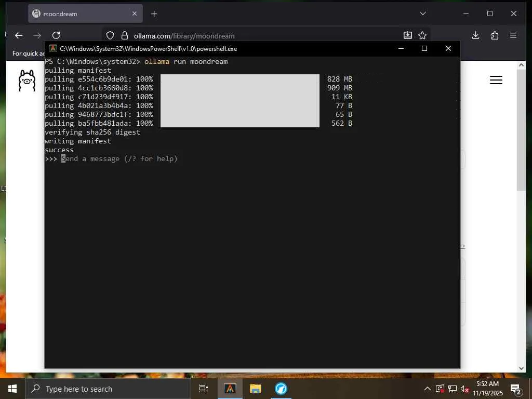Screen dimensions: 532x399
Task: Click the 'success' line in the terminal
Action: pos(59,150)
